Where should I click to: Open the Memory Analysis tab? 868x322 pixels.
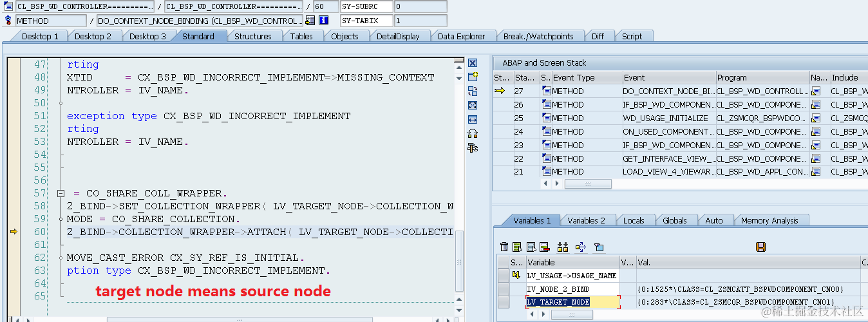769,220
